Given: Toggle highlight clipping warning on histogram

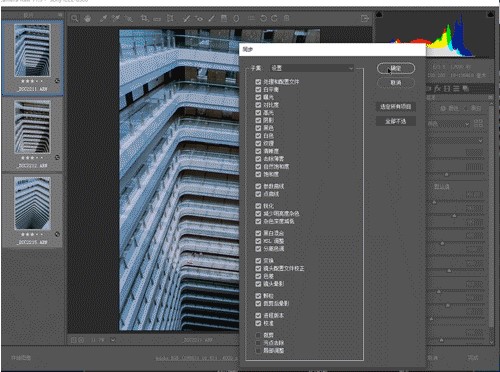Looking at the screenshot, I should tap(490, 14).
